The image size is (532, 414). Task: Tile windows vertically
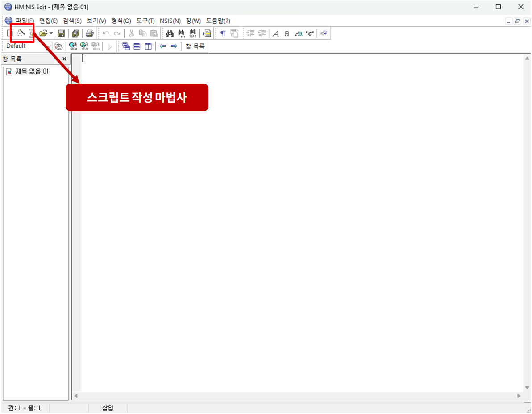click(148, 46)
